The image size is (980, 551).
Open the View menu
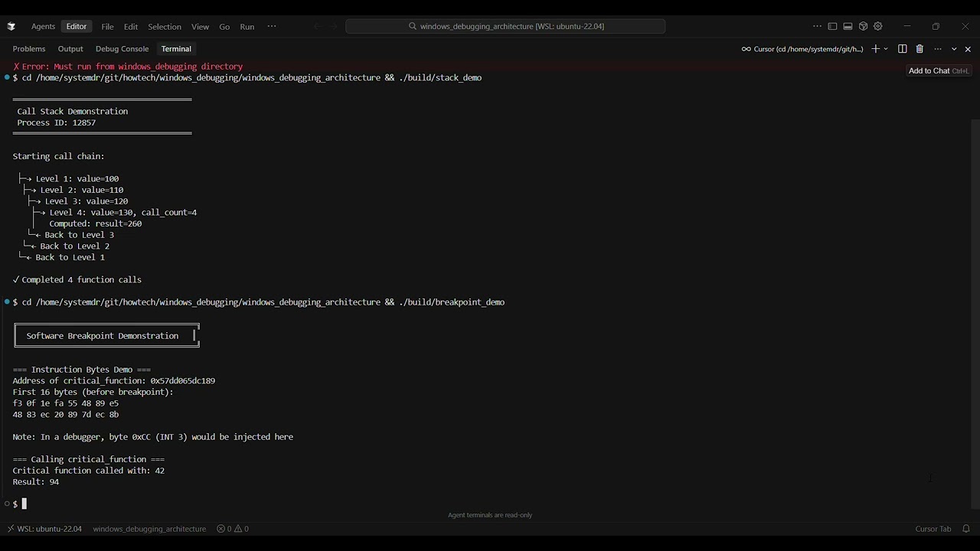tap(200, 27)
